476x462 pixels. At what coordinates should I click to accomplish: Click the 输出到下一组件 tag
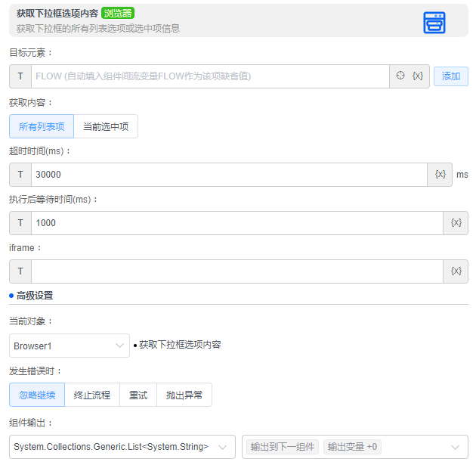coord(283,447)
